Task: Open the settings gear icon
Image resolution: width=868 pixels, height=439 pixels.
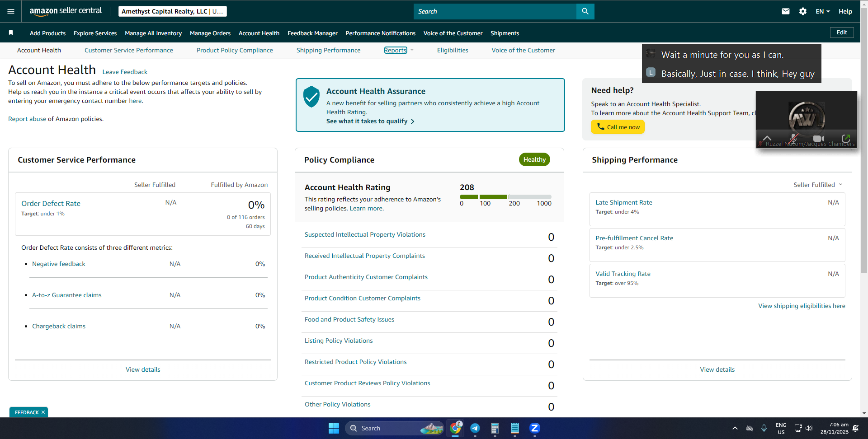Action: (803, 11)
